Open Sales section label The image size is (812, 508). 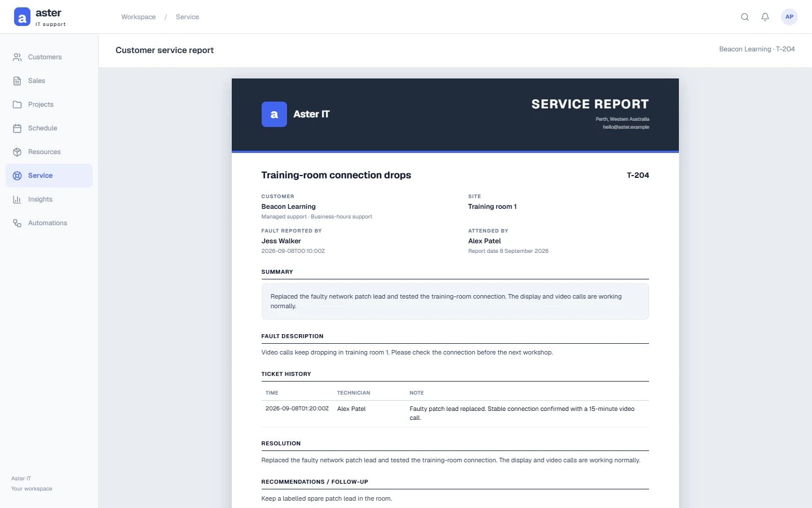(x=37, y=81)
